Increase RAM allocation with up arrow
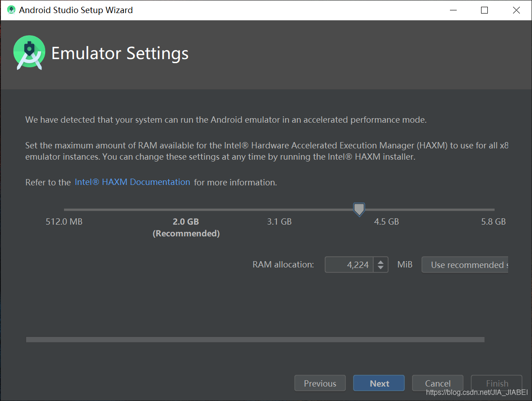 381,262
